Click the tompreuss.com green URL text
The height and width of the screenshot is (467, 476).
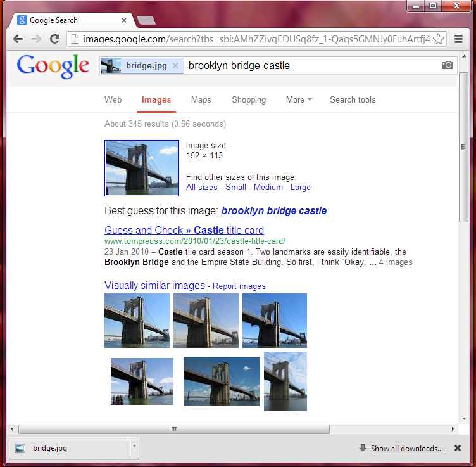point(195,241)
